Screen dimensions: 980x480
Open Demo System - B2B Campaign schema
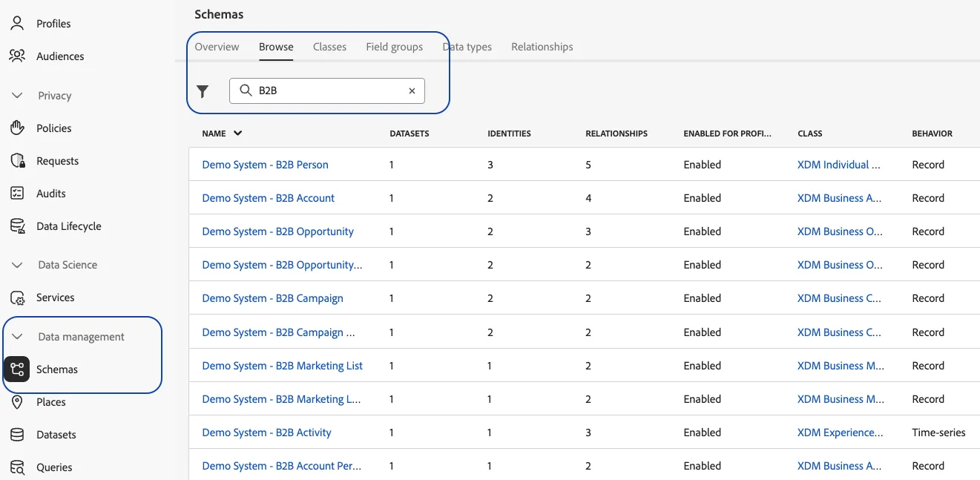tap(272, 298)
